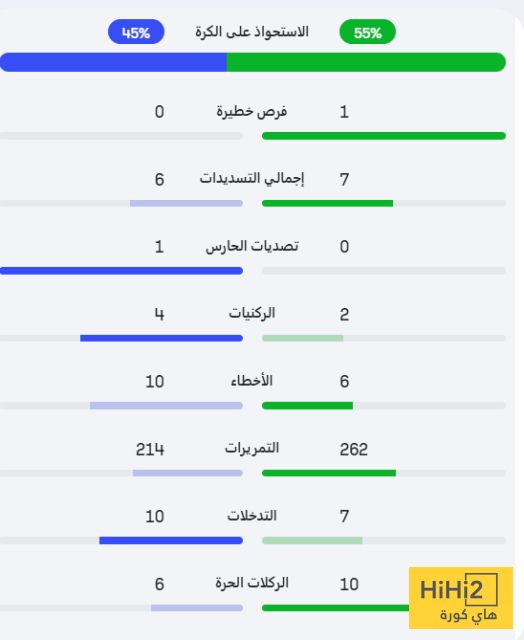The width and height of the screenshot is (524, 640).
Task: Click the green bar under فرص خطيرة
Action: (384, 136)
